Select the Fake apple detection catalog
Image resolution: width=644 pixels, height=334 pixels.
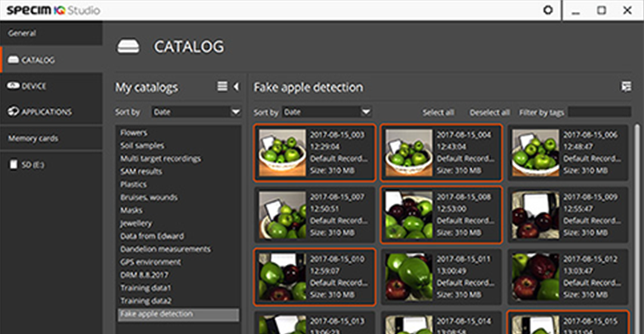[179, 314]
